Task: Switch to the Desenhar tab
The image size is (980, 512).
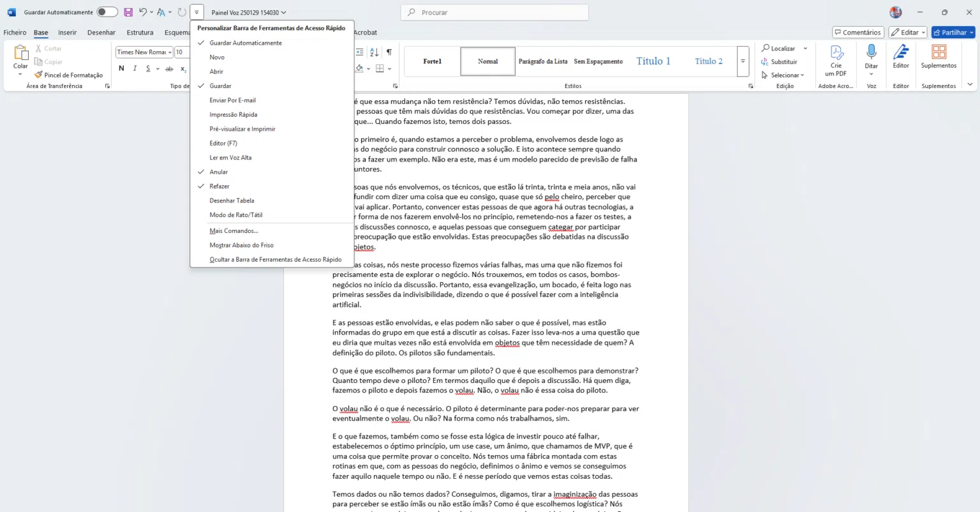Action: [x=101, y=33]
